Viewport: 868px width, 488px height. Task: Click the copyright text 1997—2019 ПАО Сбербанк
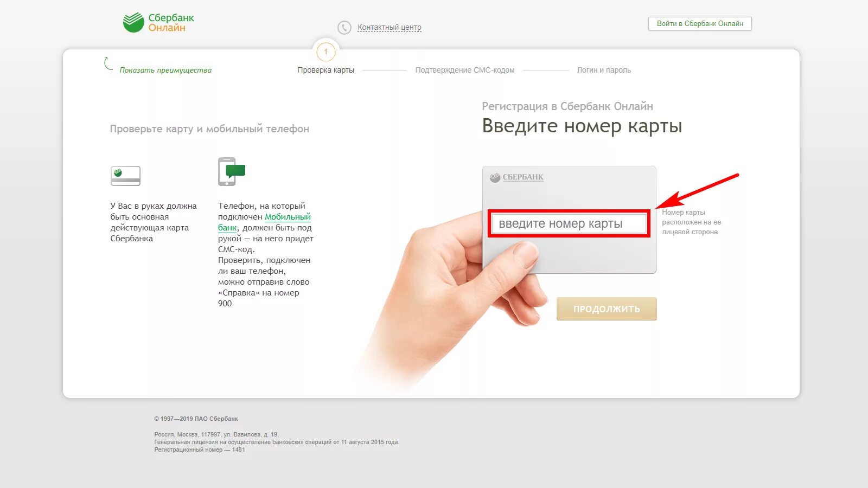pyautogui.click(x=196, y=419)
